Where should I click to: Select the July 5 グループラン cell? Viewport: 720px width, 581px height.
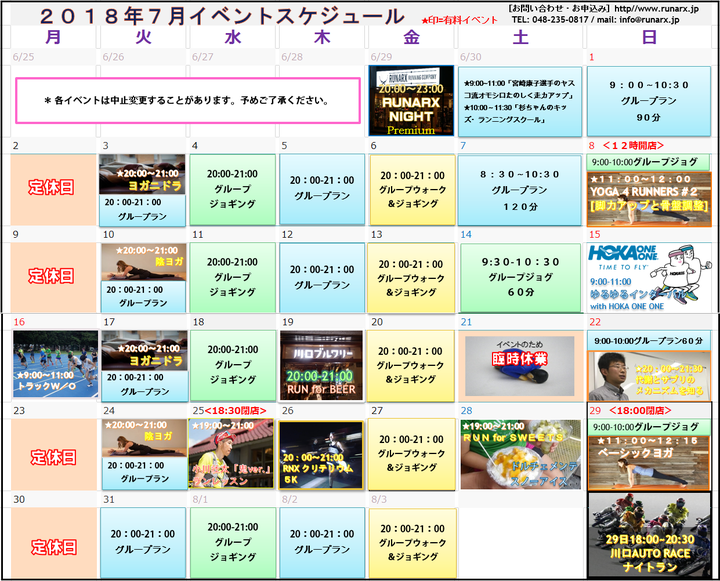coord(322,190)
